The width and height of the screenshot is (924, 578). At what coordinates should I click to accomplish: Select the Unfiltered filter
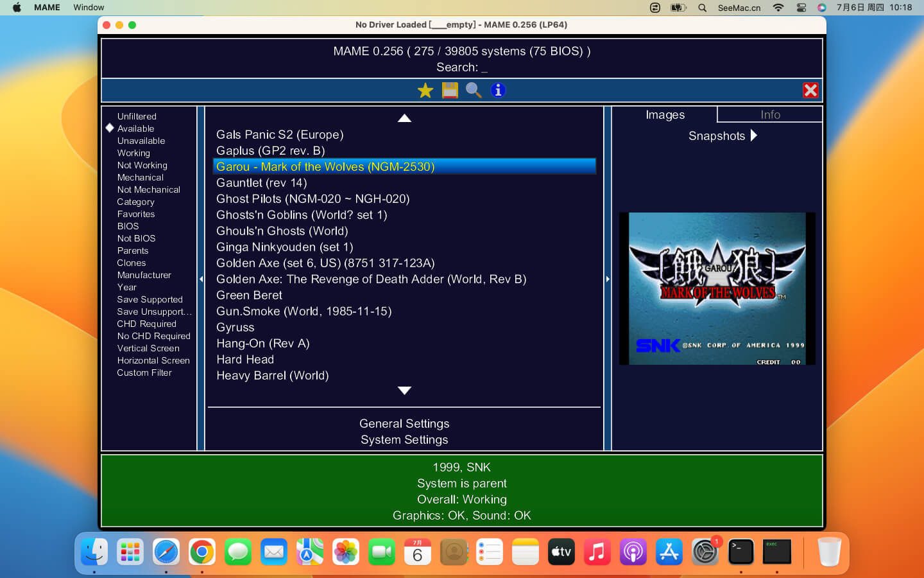coord(137,116)
